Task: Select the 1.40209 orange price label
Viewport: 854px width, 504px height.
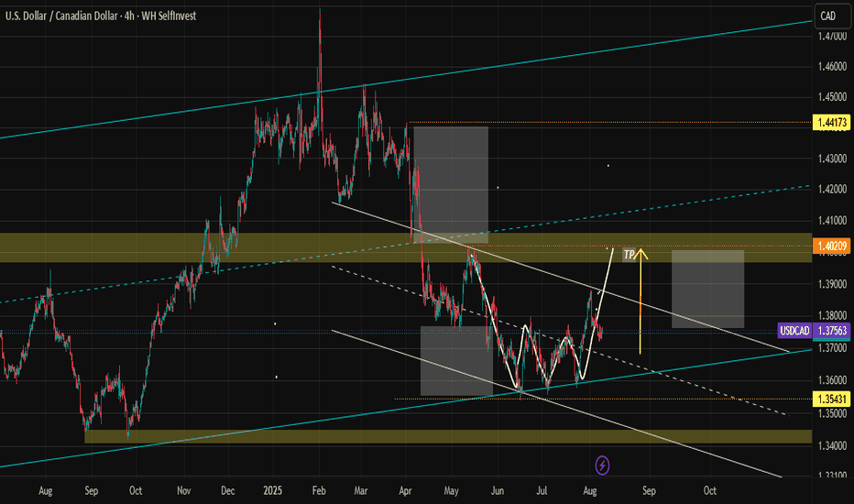Action: (833, 246)
